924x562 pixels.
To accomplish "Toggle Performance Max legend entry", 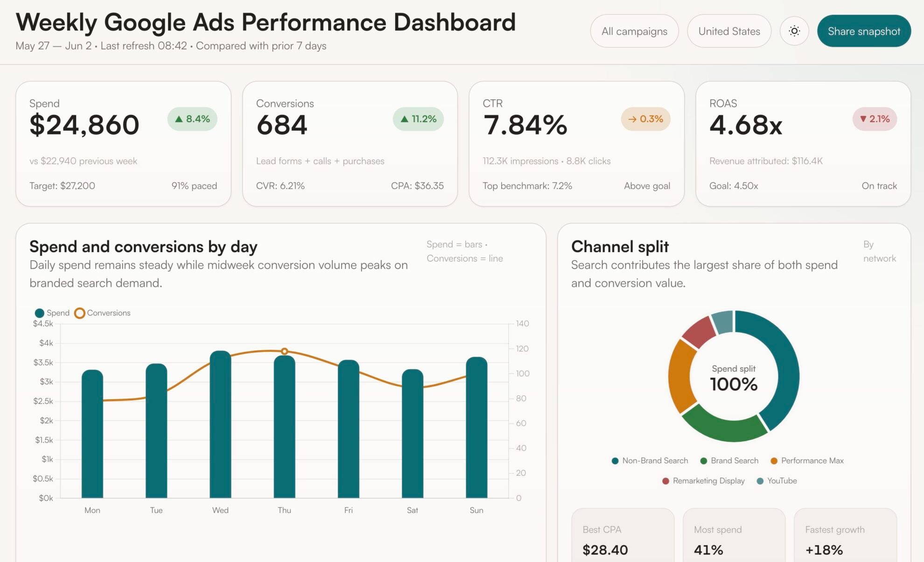I will [807, 461].
